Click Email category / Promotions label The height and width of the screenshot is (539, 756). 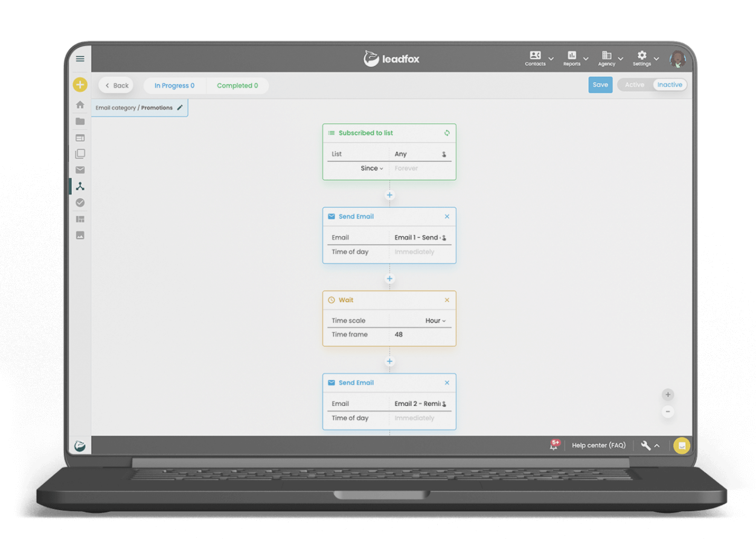[x=134, y=108]
